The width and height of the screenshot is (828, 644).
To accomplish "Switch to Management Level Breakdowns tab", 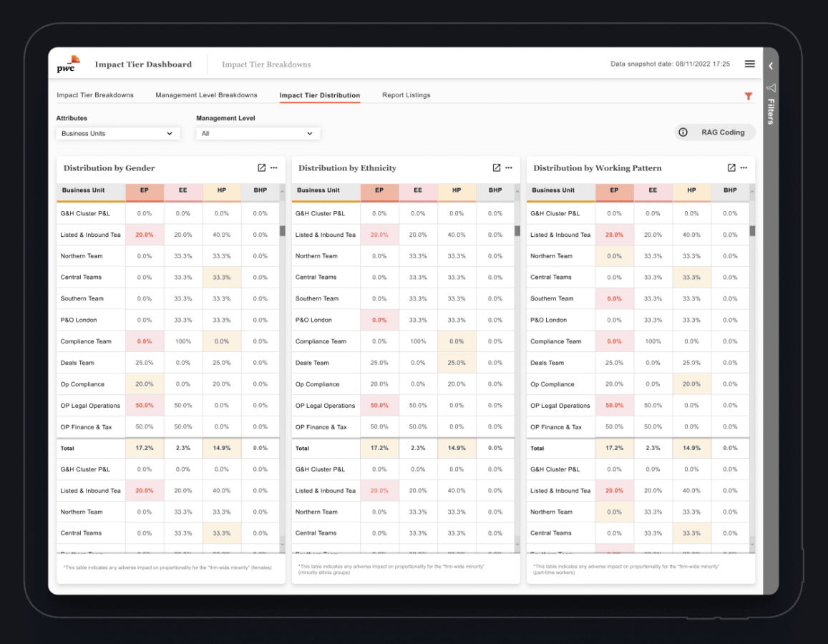I will (206, 95).
